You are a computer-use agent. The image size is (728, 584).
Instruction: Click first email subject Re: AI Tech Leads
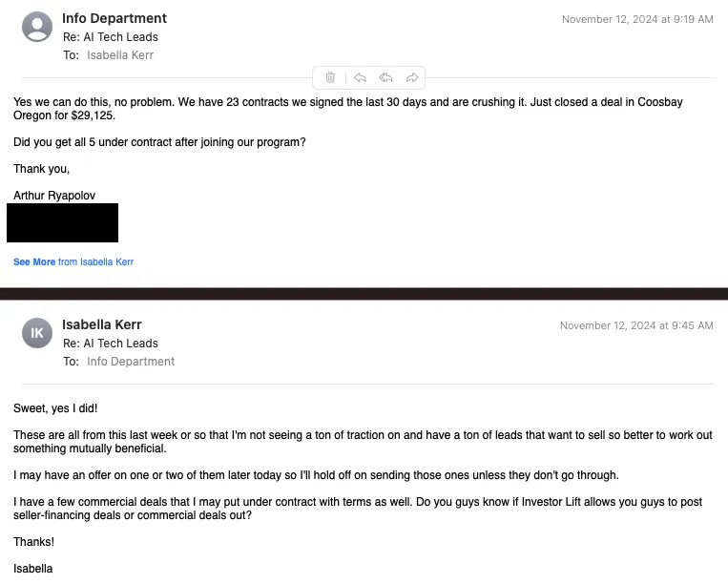click(x=111, y=37)
